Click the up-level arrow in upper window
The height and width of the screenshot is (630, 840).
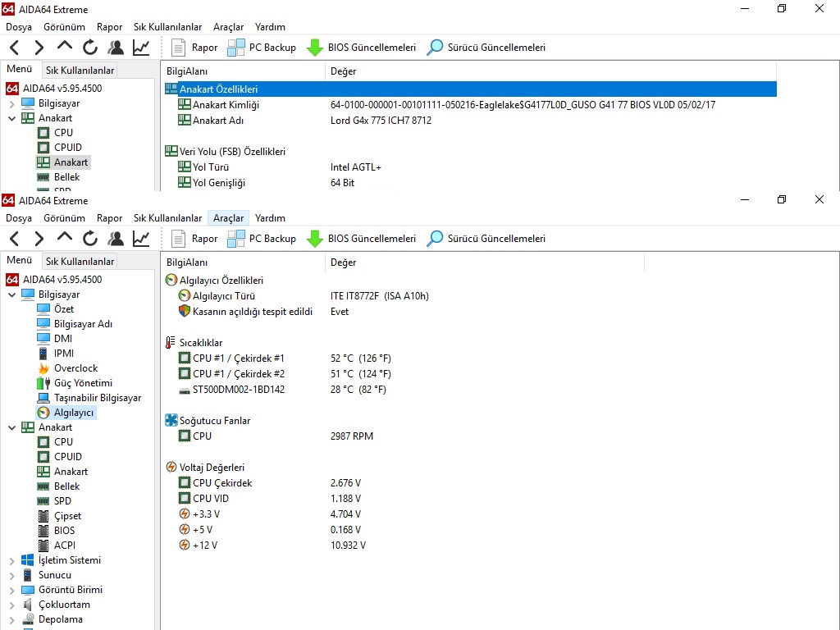click(x=64, y=47)
